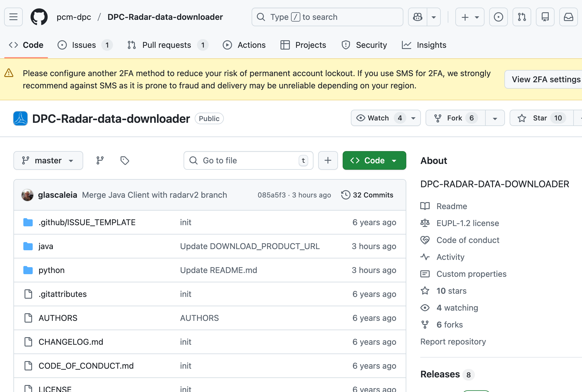Open the java folder
Viewport: 582px width, 392px height.
tap(46, 246)
